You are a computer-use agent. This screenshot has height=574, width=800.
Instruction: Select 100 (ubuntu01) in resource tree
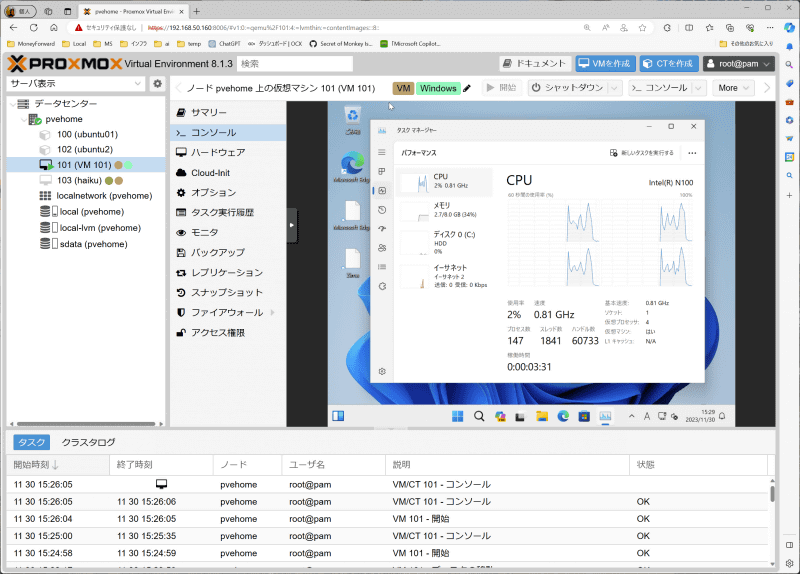(x=87, y=135)
